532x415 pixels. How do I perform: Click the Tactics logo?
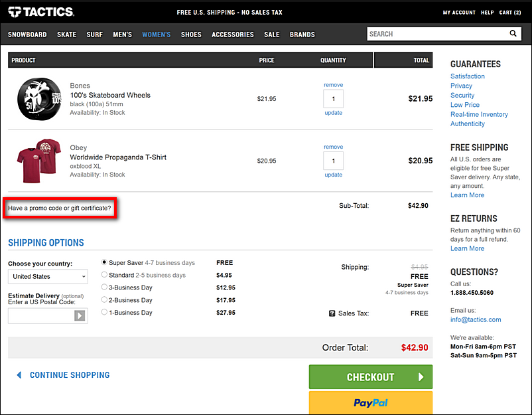(41, 12)
